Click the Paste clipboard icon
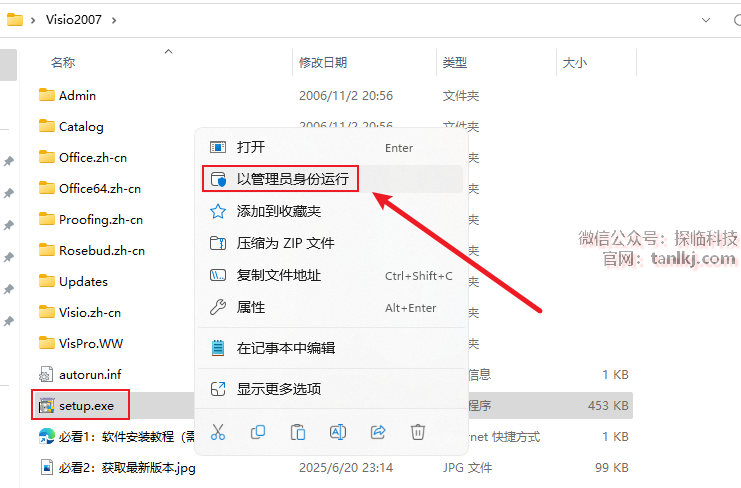The image size is (741, 488). [298, 432]
